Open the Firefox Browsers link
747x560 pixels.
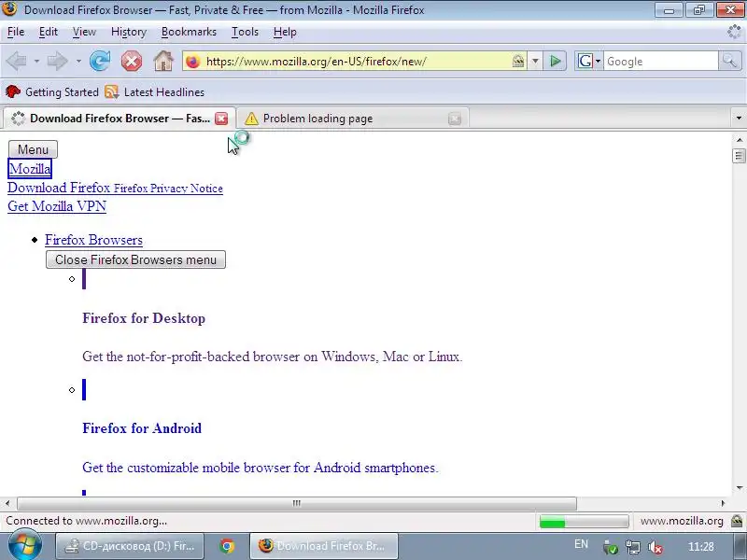tap(94, 240)
